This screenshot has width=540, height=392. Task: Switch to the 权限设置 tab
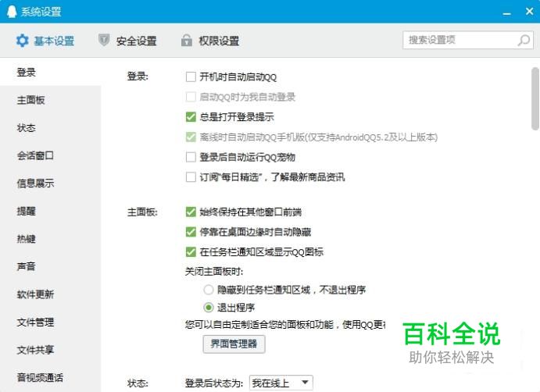click(210, 41)
